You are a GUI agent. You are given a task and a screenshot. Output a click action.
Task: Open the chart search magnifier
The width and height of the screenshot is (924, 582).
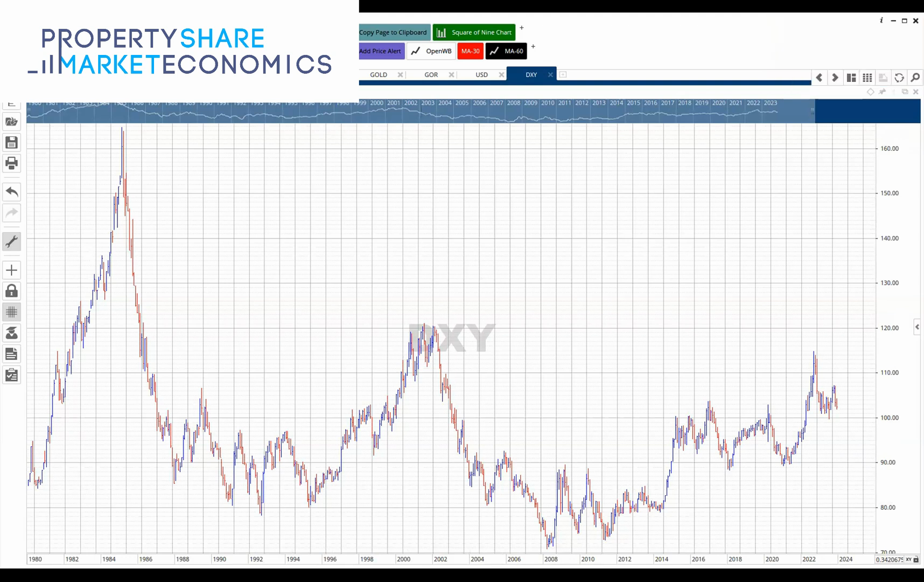(915, 78)
